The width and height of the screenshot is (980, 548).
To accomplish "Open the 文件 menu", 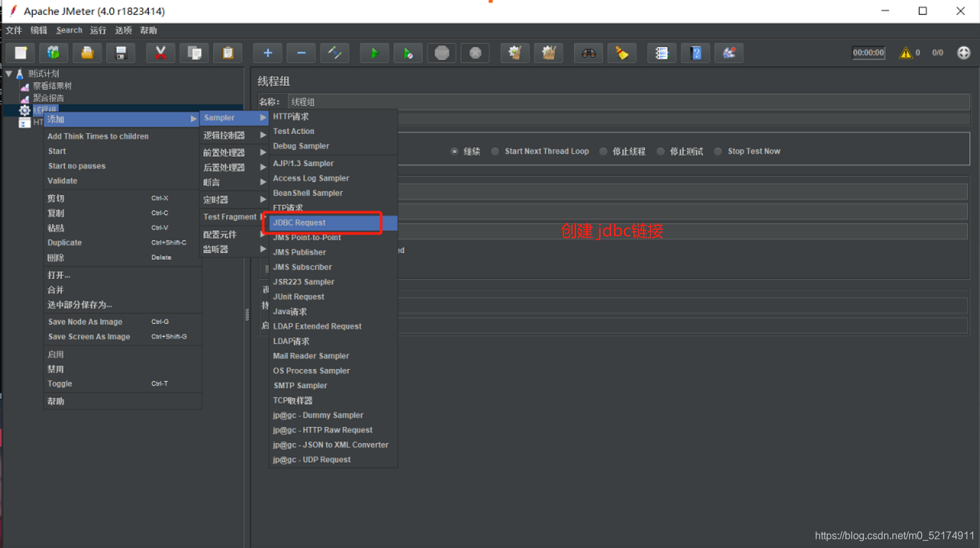I will pos(14,30).
